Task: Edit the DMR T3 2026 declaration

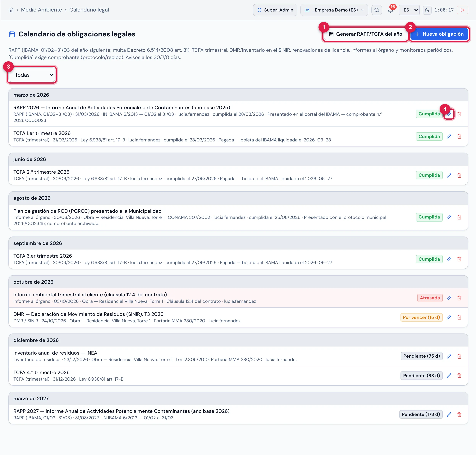Action: coord(449,317)
